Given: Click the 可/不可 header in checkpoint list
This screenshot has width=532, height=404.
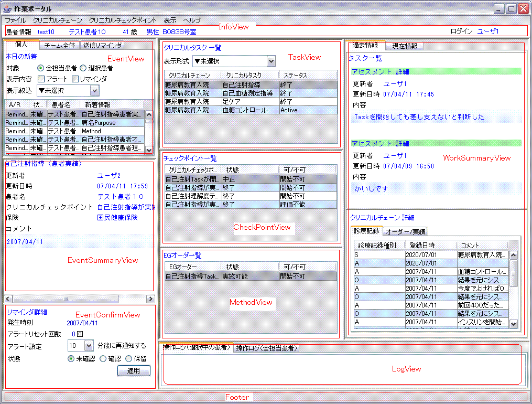Looking at the screenshot, I should click(308, 170).
